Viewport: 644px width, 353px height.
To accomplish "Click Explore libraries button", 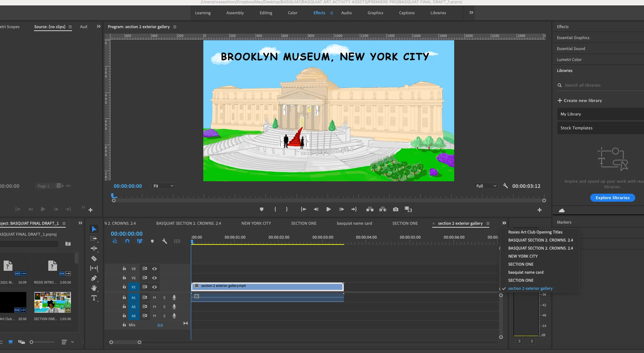I will click(613, 198).
